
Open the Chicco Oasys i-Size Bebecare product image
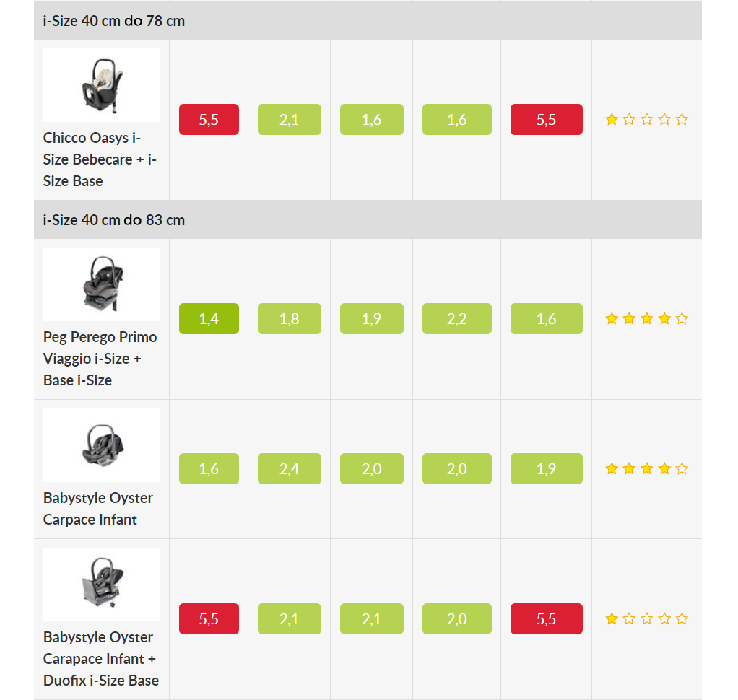(x=102, y=85)
